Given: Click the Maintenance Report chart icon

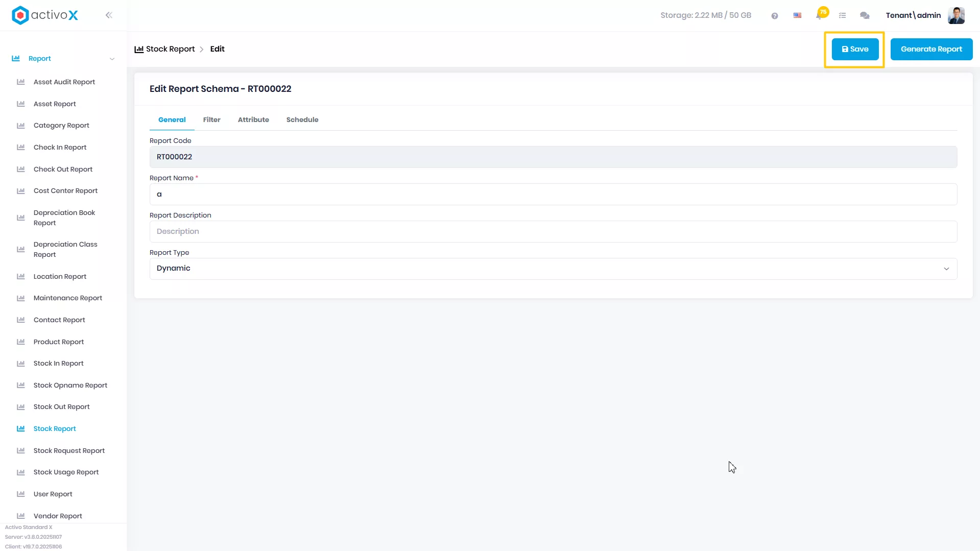Looking at the screenshot, I should coord(21,298).
